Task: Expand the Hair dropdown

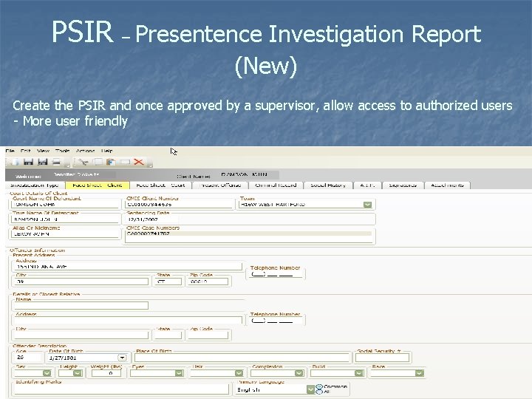Action: 239,373
